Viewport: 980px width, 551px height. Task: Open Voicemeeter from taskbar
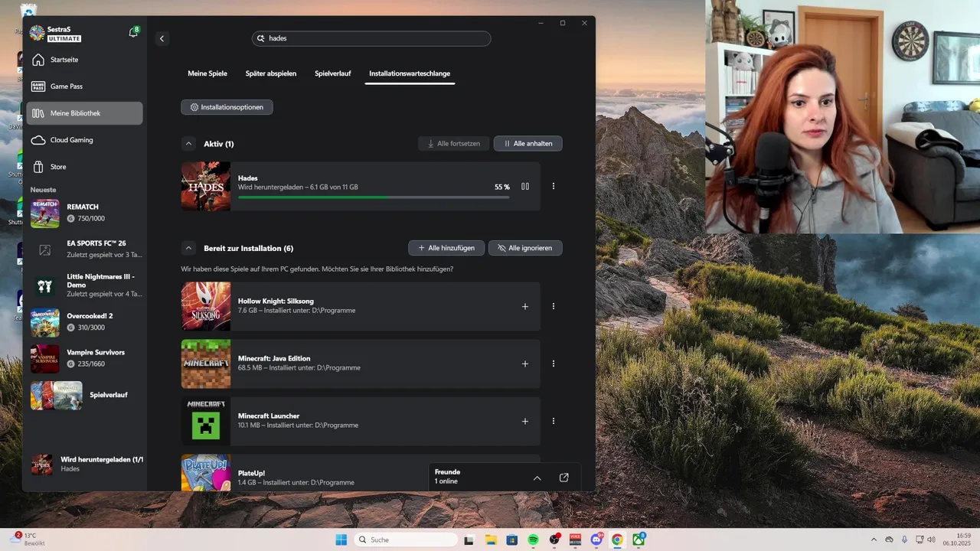[x=575, y=540]
